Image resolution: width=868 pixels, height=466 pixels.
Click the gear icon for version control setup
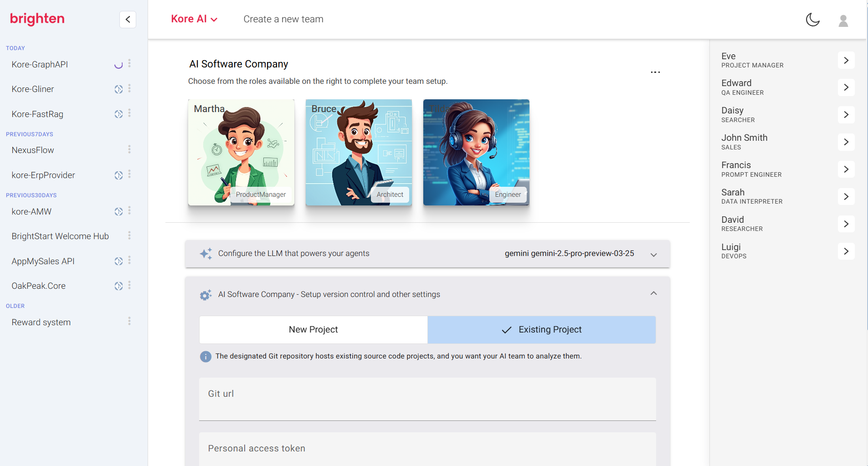206,295
